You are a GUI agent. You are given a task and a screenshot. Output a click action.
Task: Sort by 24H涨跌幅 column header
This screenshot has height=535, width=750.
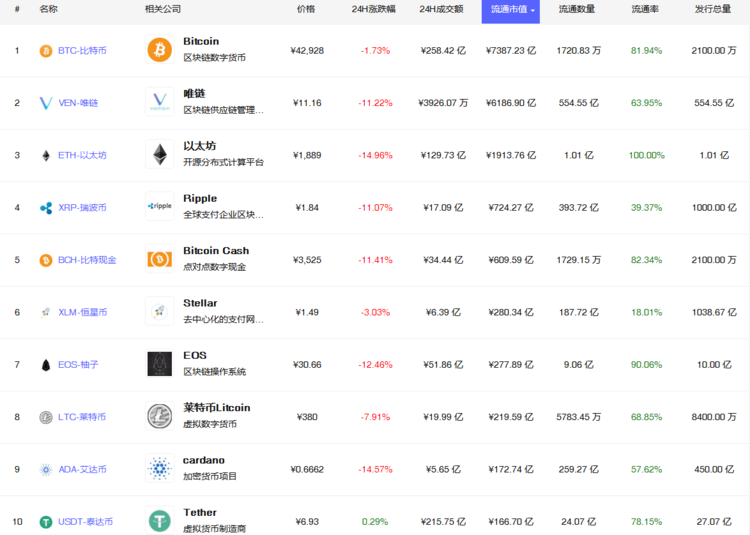tap(373, 9)
